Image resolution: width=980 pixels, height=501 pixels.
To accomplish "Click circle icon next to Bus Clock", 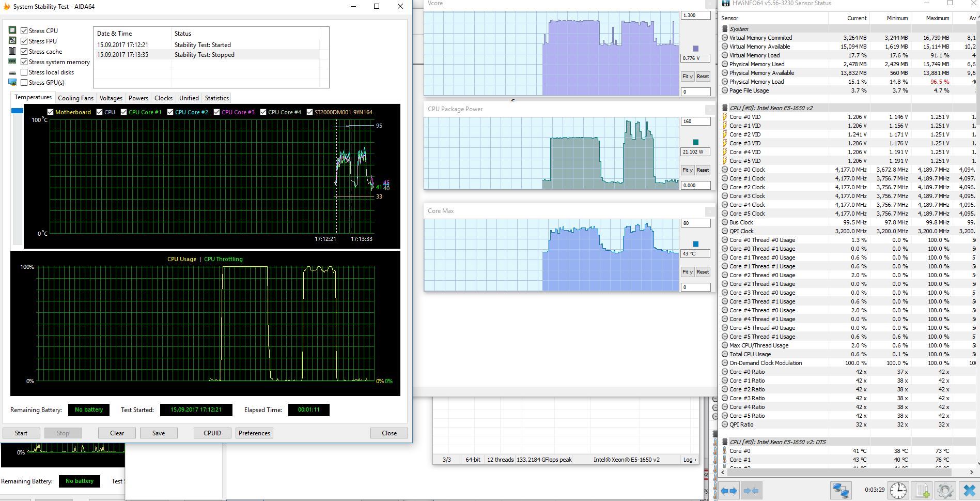I will pyautogui.click(x=725, y=222).
